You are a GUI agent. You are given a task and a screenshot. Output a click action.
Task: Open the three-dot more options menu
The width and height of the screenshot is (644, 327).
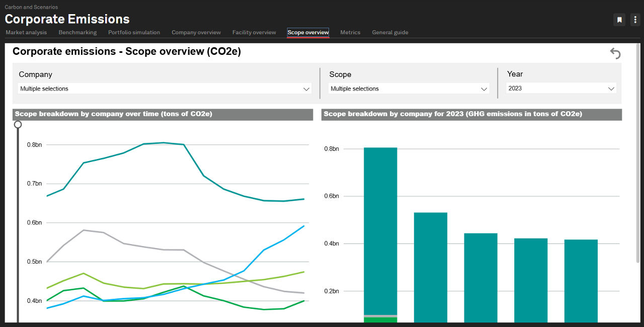click(x=634, y=20)
